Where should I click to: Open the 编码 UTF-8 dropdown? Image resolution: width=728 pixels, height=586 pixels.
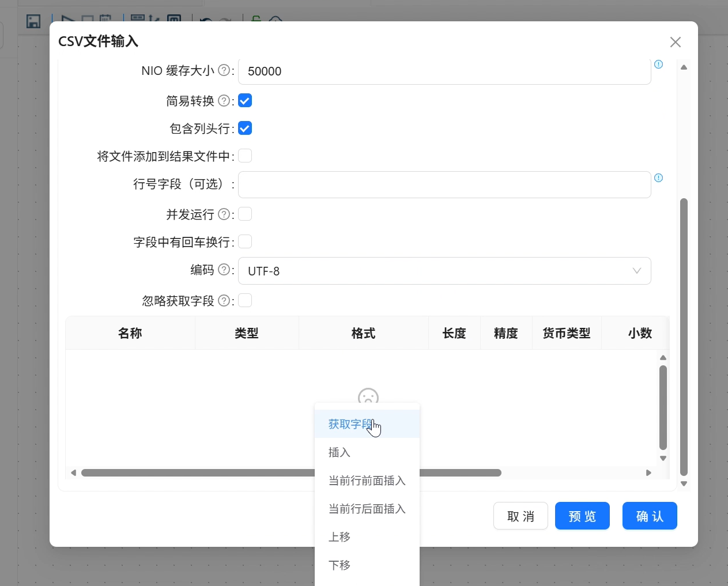click(x=444, y=271)
